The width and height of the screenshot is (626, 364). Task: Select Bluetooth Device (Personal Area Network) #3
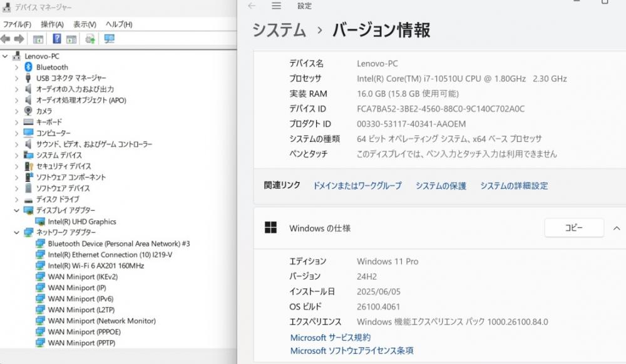[119, 243]
